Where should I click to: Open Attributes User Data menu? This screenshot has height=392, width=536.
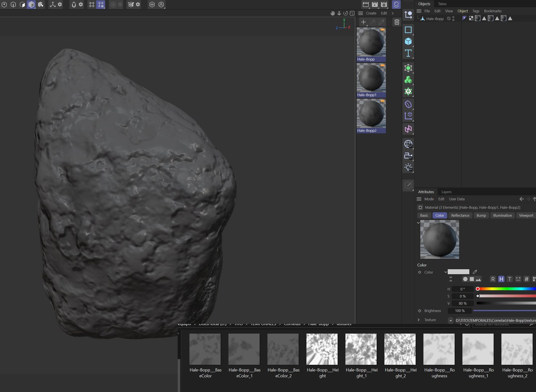point(456,199)
